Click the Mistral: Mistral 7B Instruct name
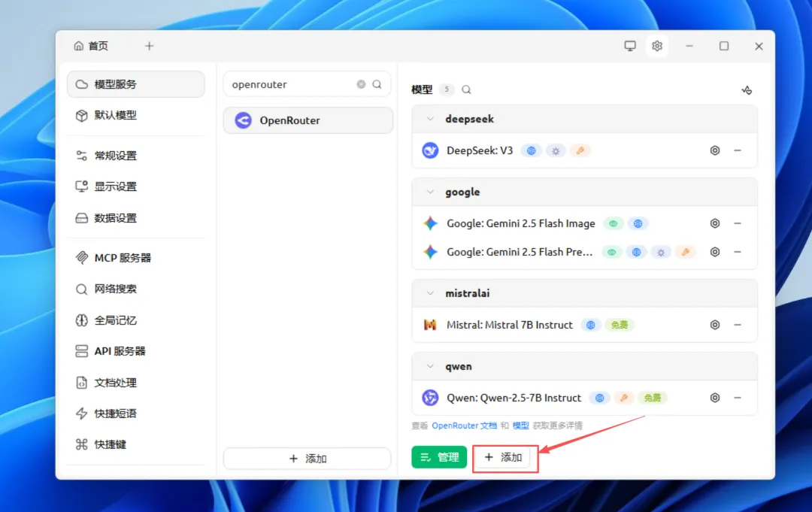This screenshot has width=812, height=512. pos(510,325)
